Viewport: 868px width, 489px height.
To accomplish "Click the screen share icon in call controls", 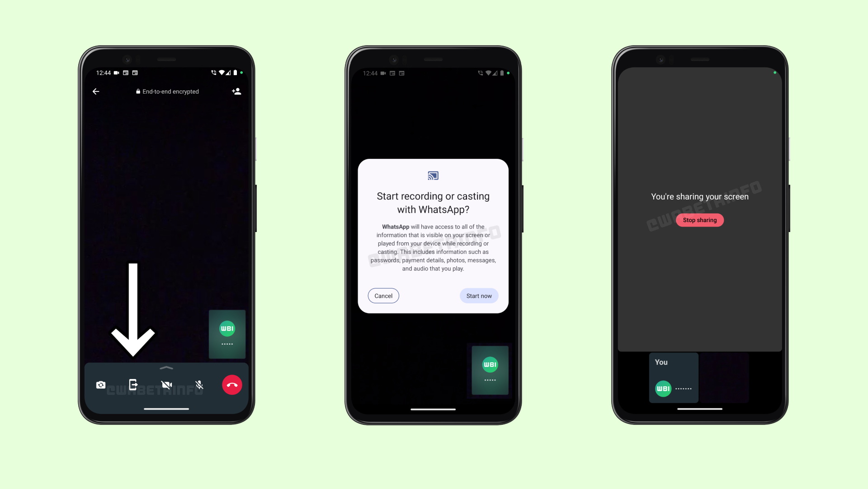I will [x=133, y=385].
